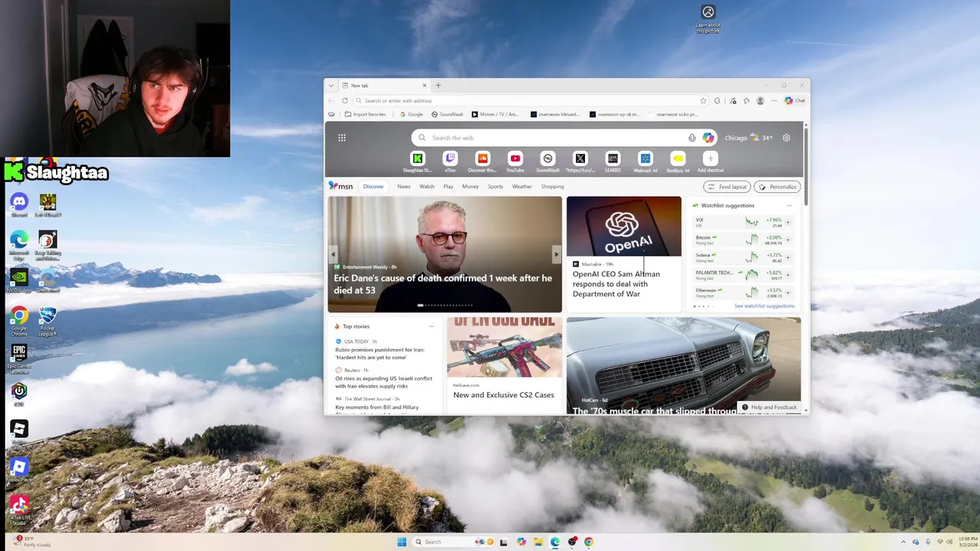Click the address bar field
Viewport: 980px width, 551px height.
coord(531,100)
